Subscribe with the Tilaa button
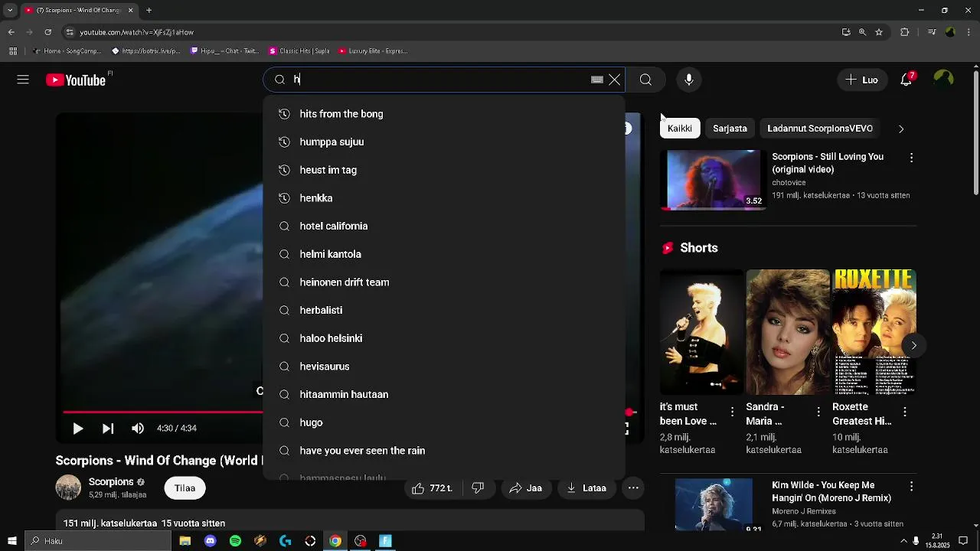The height and width of the screenshot is (551, 980). 185,488
